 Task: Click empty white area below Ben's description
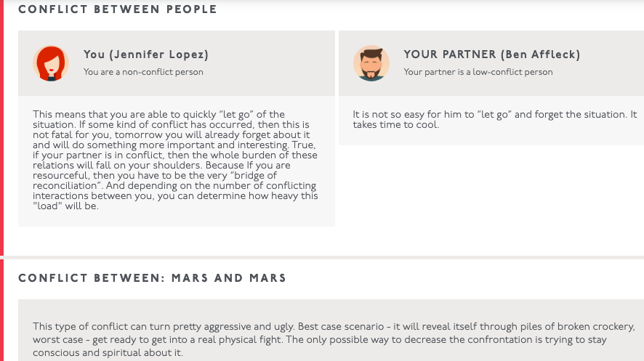pyautogui.click(x=491, y=197)
